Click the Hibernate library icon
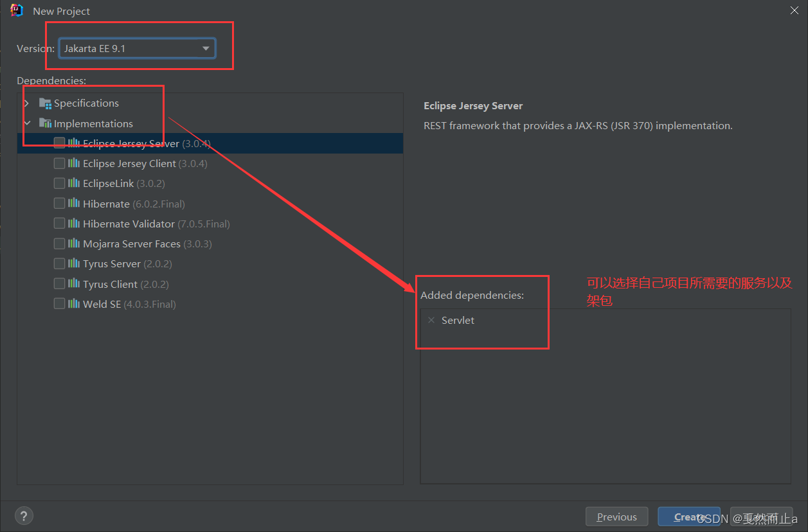 (74, 203)
